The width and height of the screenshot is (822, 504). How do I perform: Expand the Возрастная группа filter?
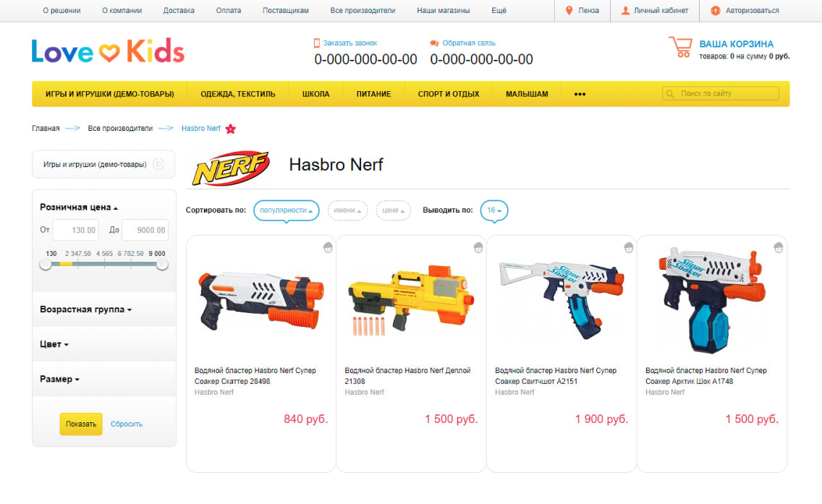(x=85, y=309)
